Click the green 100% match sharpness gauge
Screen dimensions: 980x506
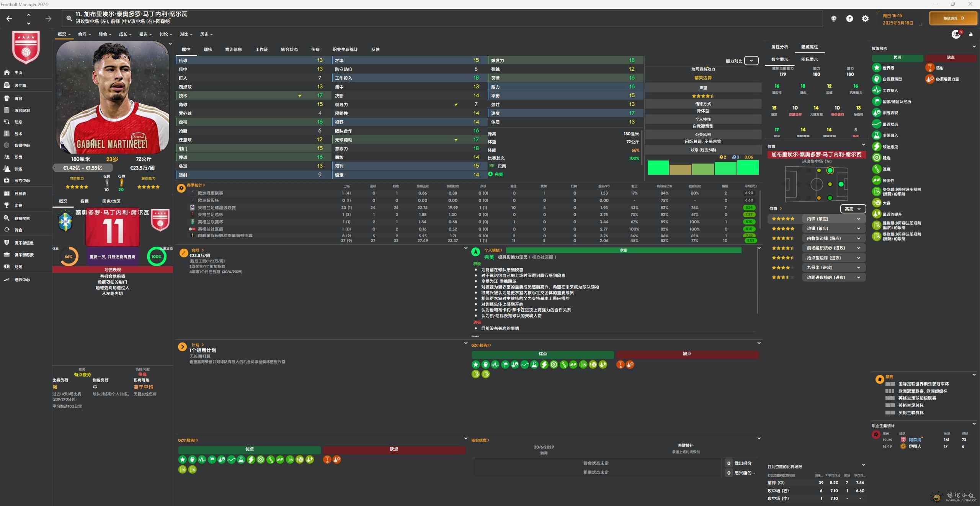tap(157, 257)
